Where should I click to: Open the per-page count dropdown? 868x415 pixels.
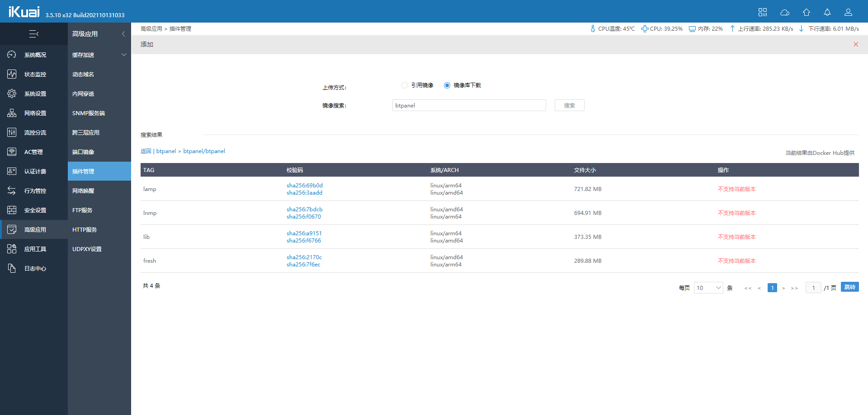pyautogui.click(x=708, y=288)
